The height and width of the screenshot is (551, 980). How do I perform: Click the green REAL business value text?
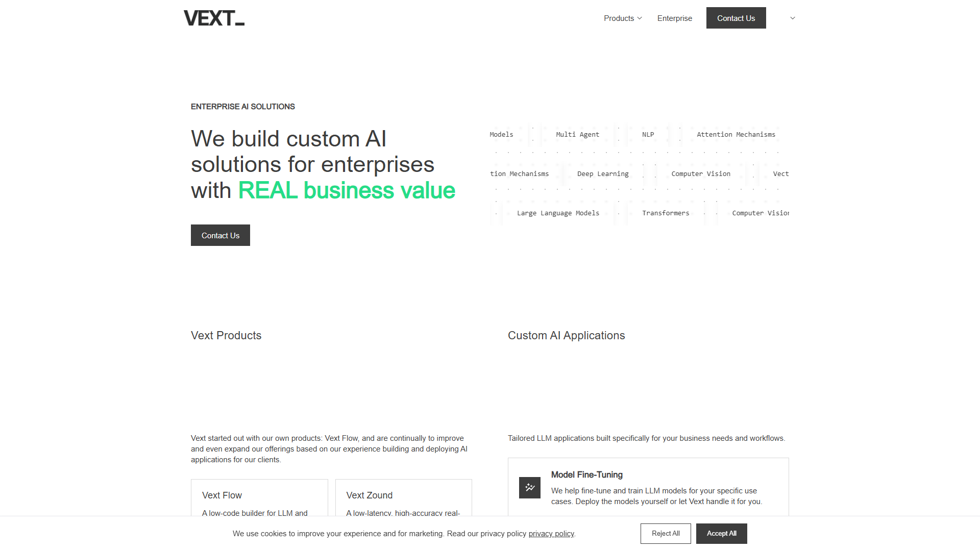(x=347, y=190)
